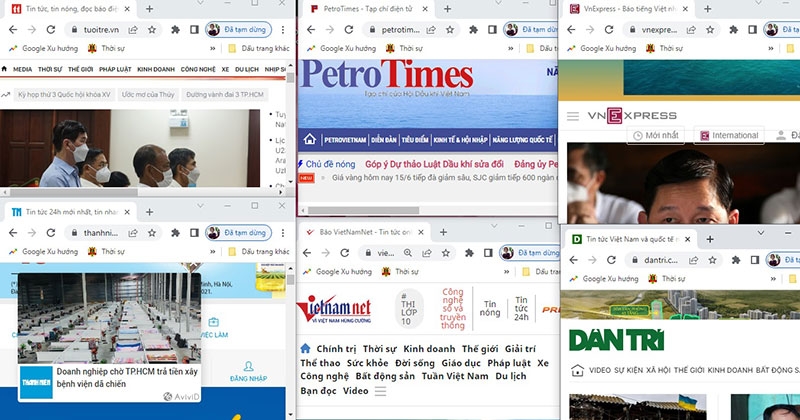Select the VnExpress browser tab
The height and width of the screenshot is (420, 800).
tap(628, 9)
